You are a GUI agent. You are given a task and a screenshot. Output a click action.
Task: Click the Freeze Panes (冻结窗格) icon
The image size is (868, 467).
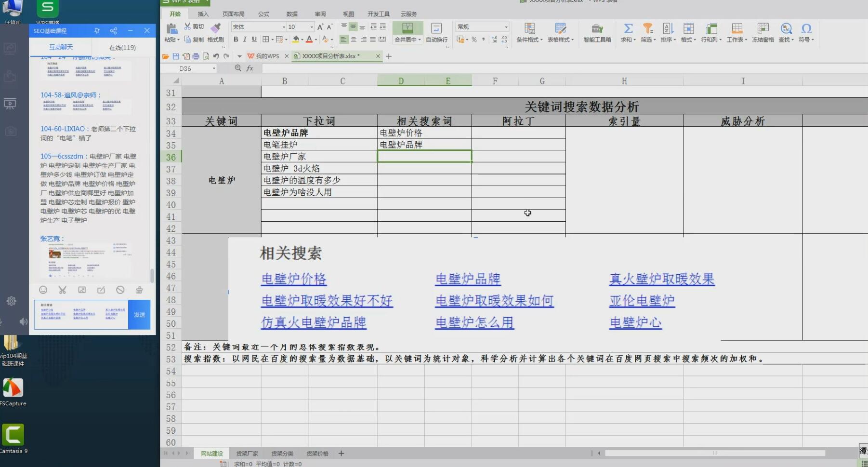[x=763, y=28]
